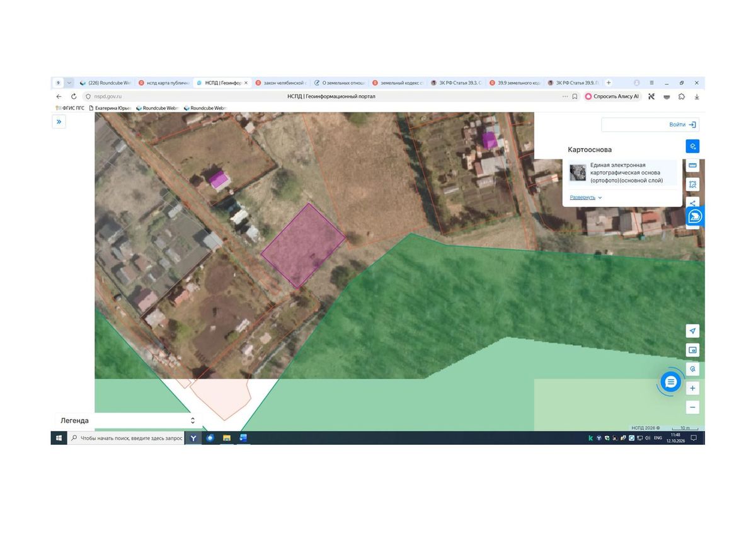Click the Войти login button
This screenshot has width=756, height=535.
point(682,125)
